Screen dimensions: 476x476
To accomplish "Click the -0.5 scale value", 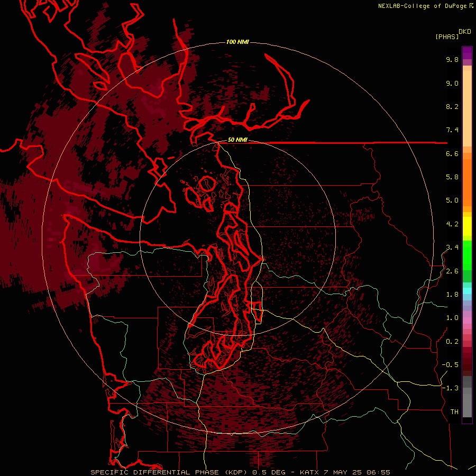I will click(x=450, y=365).
